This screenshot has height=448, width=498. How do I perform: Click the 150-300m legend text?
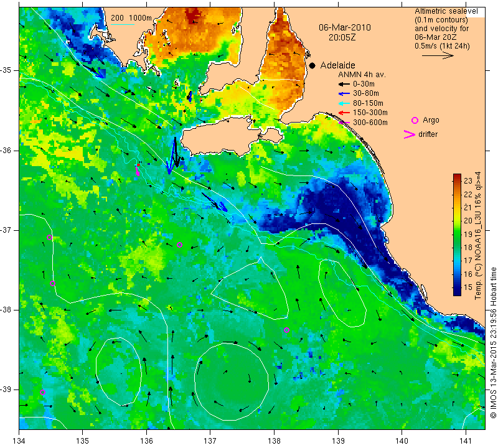point(370,113)
